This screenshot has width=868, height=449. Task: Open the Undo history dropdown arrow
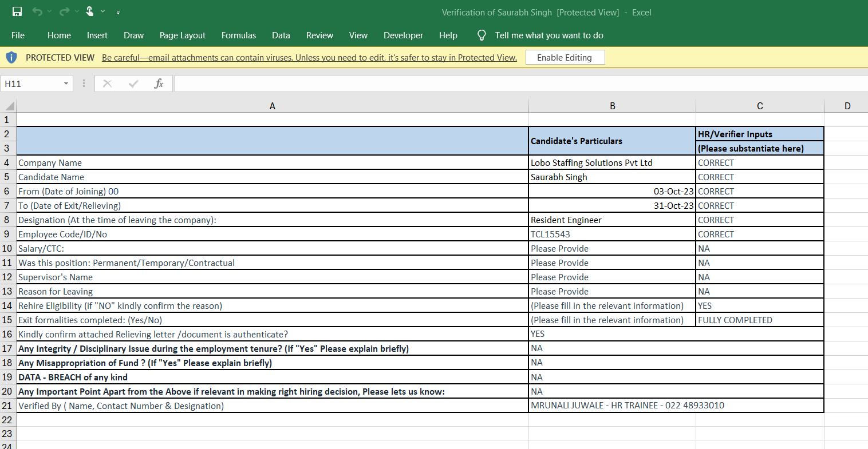click(x=49, y=11)
